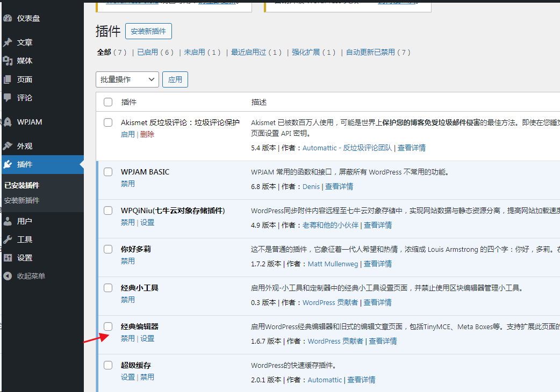The image size is (560, 392).
Task: Click the pushpin icon beside 文章
Action: [x=8, y=42]
